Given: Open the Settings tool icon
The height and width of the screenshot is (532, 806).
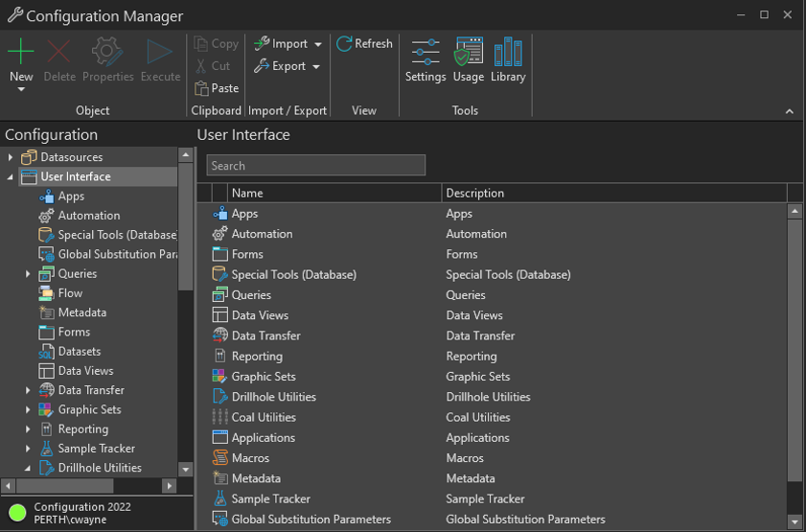Looking at the screenshot, I should point(426,60).
